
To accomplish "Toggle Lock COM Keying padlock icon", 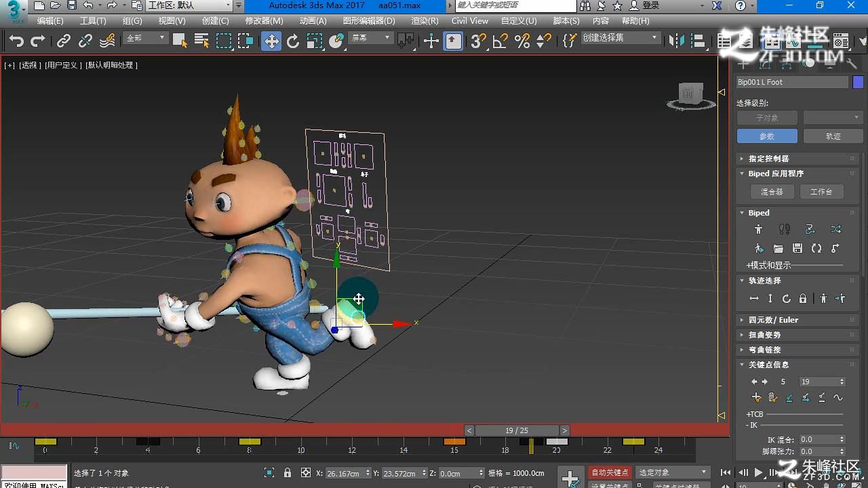I will point(803,299).
